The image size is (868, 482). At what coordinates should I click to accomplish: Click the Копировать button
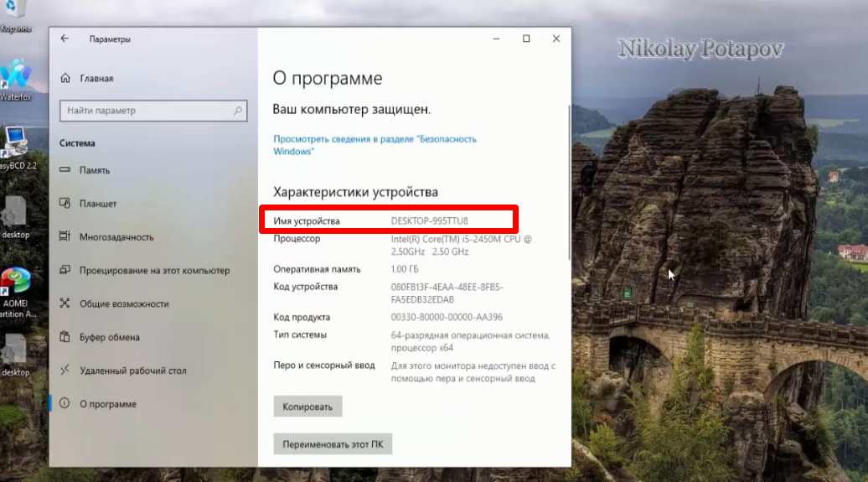pyautogui.click(x=307, y=407)
